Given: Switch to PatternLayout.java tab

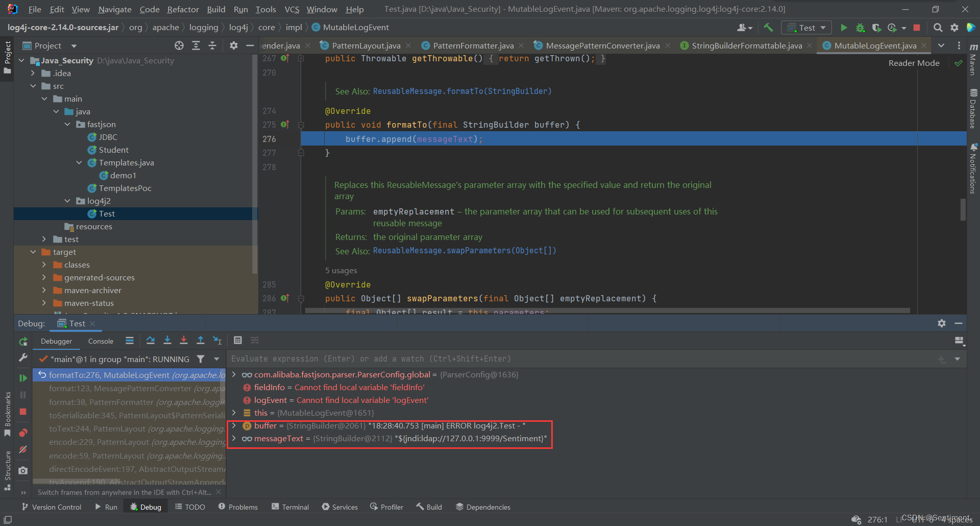Looking at the screenshot, I should 365,45.
